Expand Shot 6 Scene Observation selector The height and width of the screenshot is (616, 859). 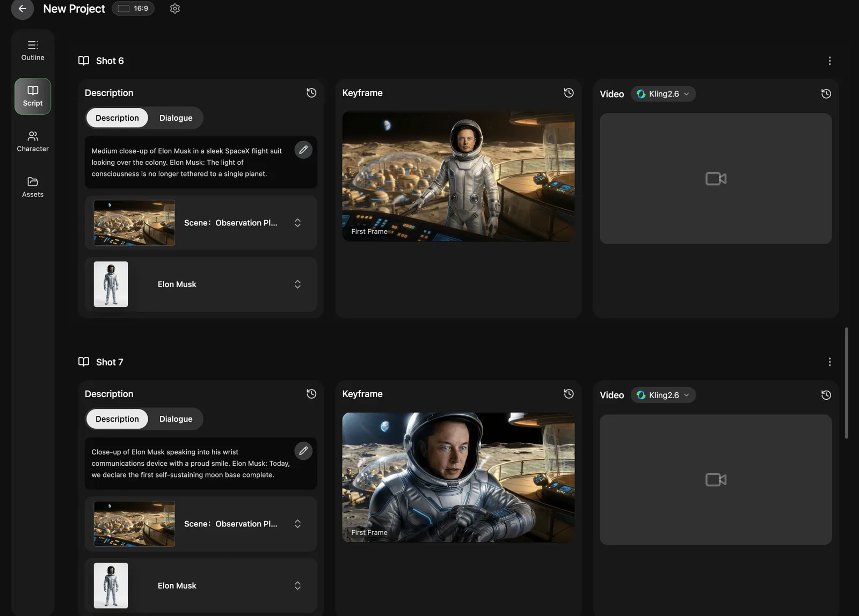pyautogui.click(x=297, y=223)
